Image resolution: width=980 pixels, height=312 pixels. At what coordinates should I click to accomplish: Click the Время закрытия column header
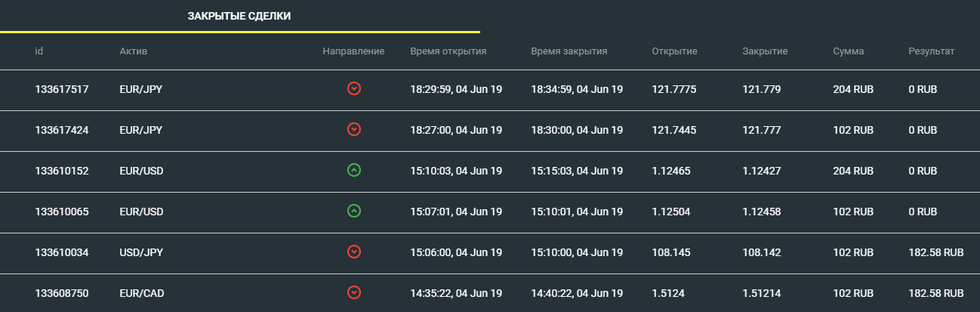(569, 51)
